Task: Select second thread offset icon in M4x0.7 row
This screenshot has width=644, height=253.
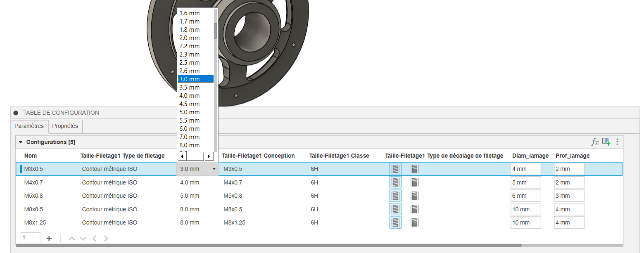Action: pyautogui.click(x=415, y=182)
